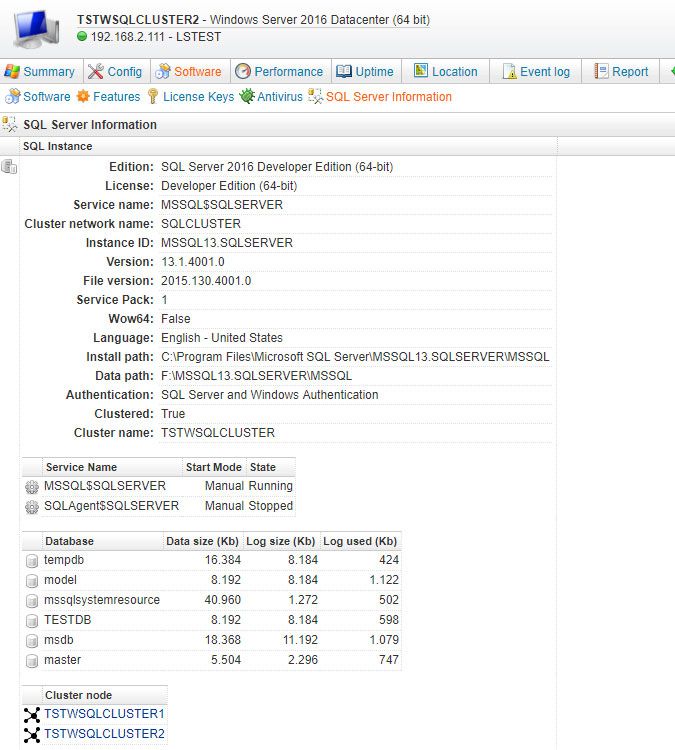This screenshot has height=750, width=675.
Task: Click the msdb data size 18.368
Action: [x=223, y=640]
